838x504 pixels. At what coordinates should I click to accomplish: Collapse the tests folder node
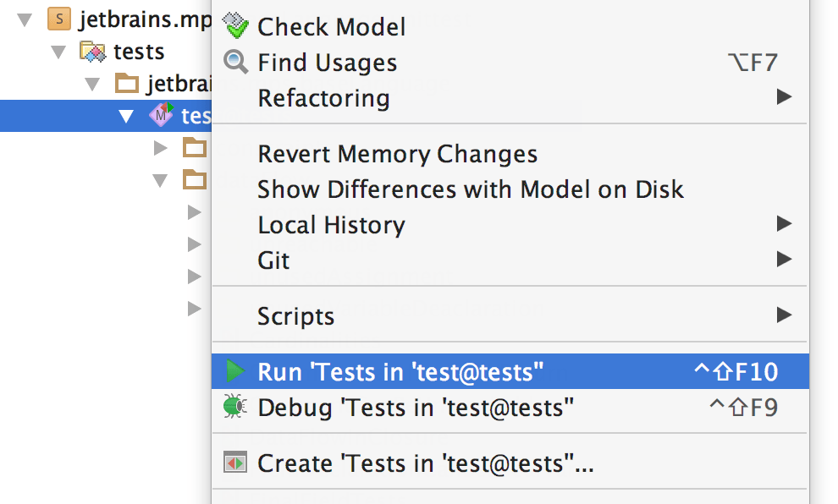[58, 52]
